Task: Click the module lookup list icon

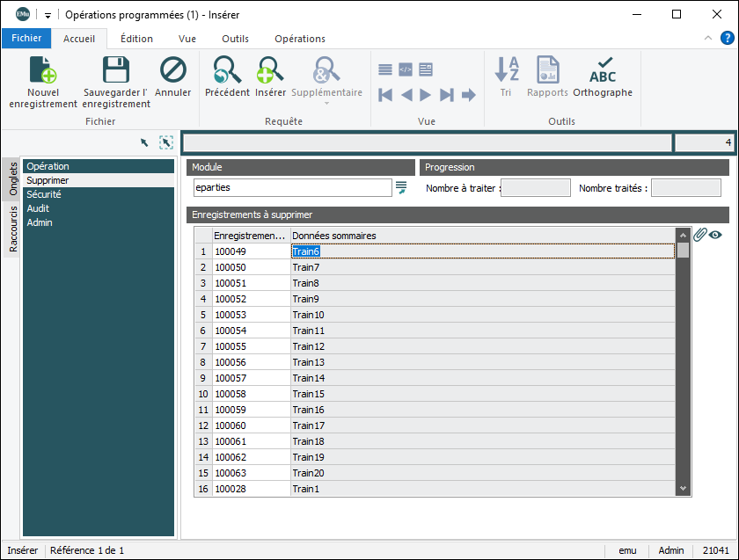Action: [401, 187]
